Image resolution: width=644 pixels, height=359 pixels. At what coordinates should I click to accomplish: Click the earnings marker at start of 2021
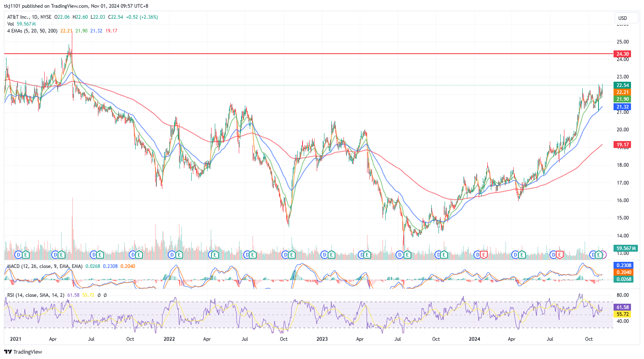[x=26, y=255]
